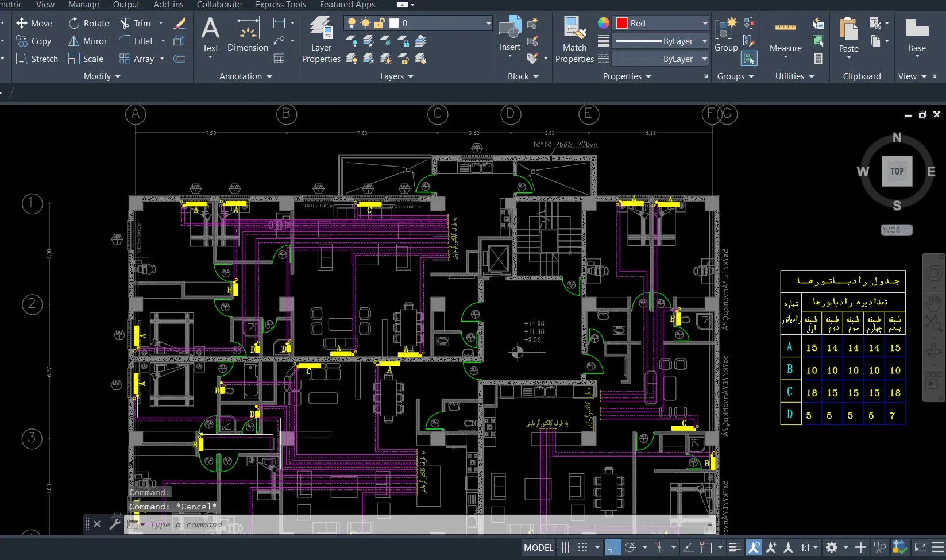Open the Red object color dropdown
This screenshot has width=946, height=560.
pyautogui.click(x=705, y=24)
